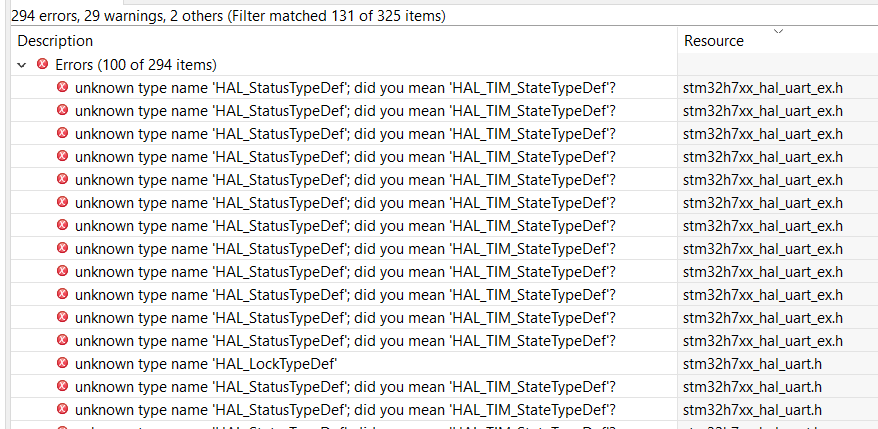
Task: Click error icon of last fully visible error row
Action: (62, 409)
